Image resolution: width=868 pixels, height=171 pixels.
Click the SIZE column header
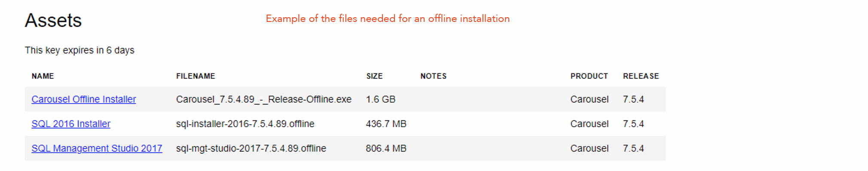[374, 76]
